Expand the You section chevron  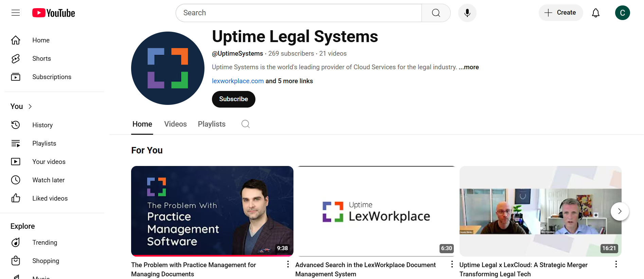click(30, 107)
